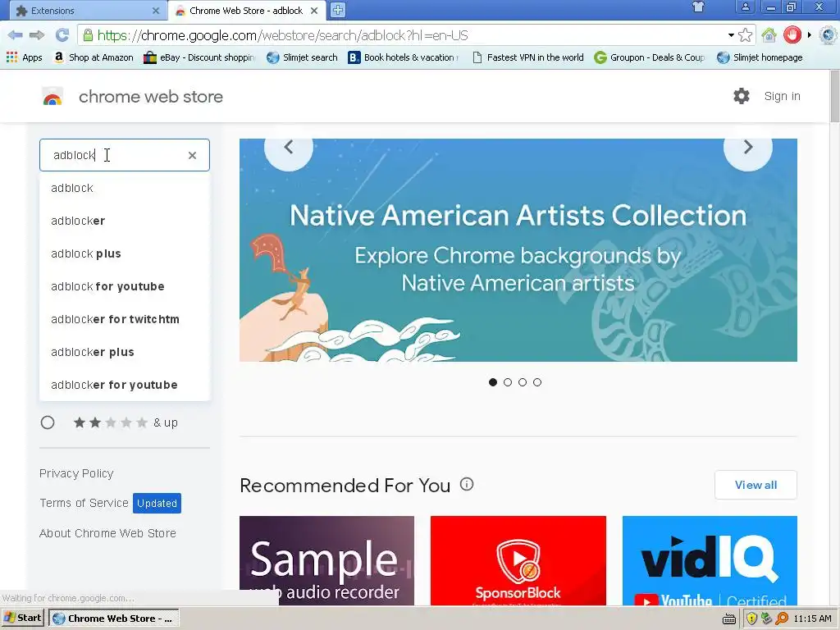Open Slimjet homepage bookmark
This screenshot has width=840, height=630.
760,57
